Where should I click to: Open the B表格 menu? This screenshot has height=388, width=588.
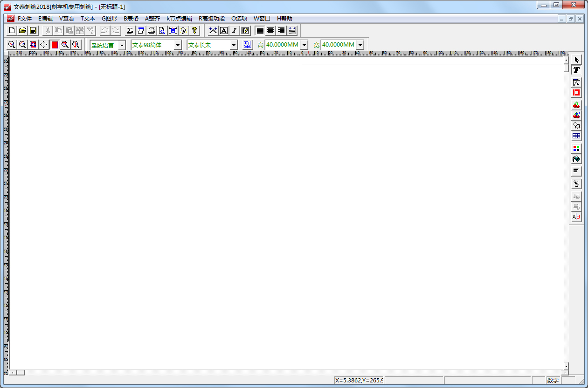[x=131, y=19]
